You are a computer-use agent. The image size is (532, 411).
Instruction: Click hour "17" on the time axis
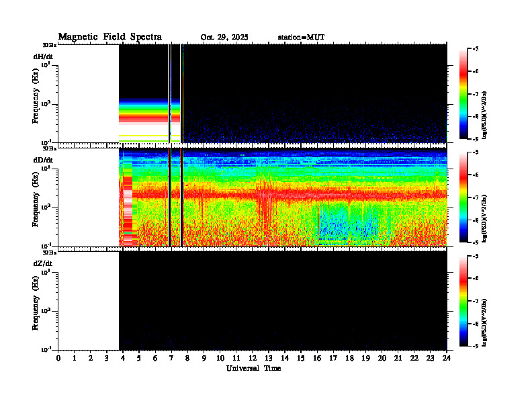click(334, 358)
